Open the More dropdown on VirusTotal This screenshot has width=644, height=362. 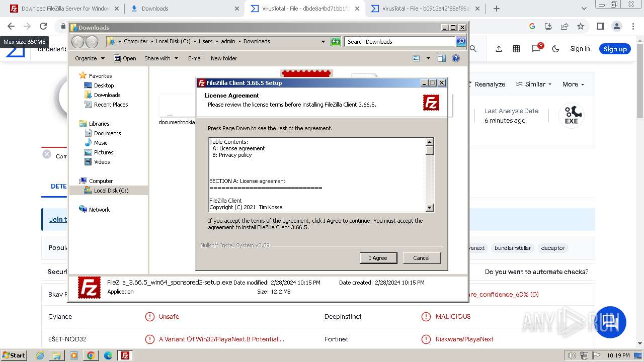573,84
